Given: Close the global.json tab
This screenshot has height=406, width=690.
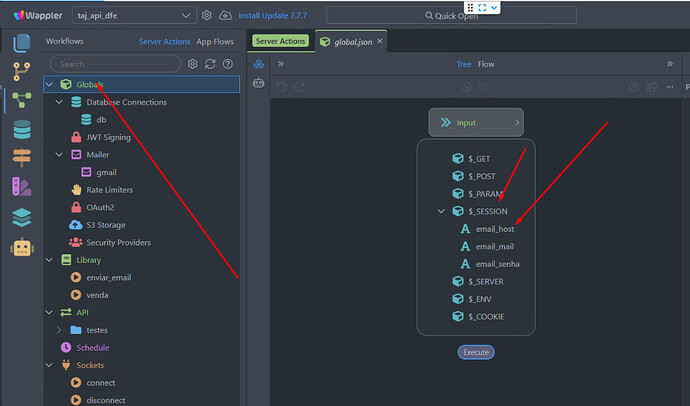Looking at the screenshot, I should click(378, 41).
